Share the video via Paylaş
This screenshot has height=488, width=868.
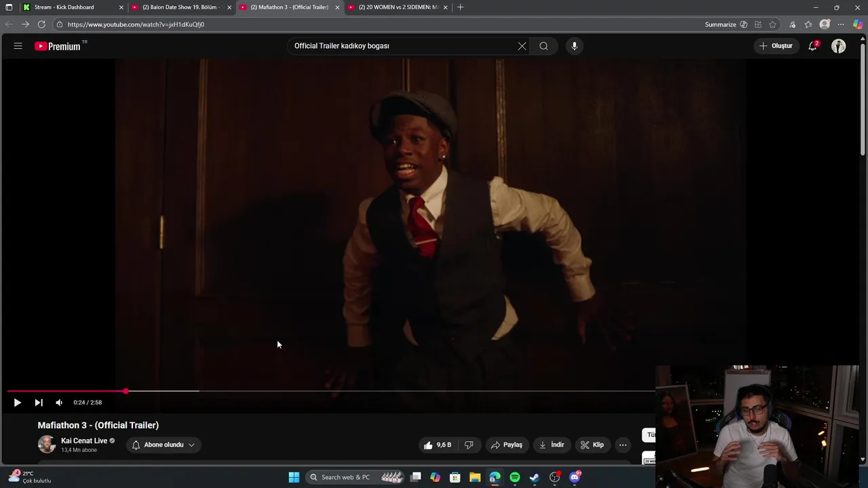click(507, 445)
